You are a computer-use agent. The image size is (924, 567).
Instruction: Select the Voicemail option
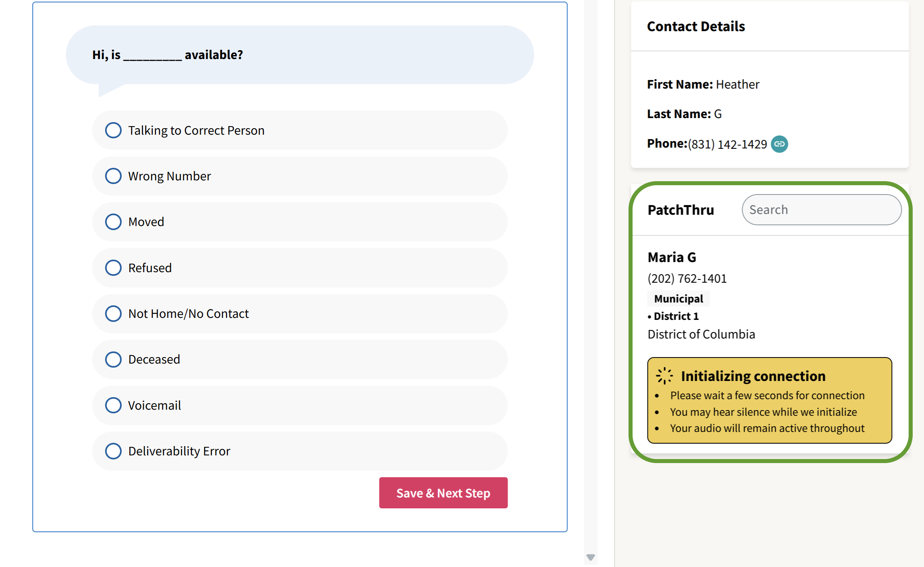(x=113, y=405)
